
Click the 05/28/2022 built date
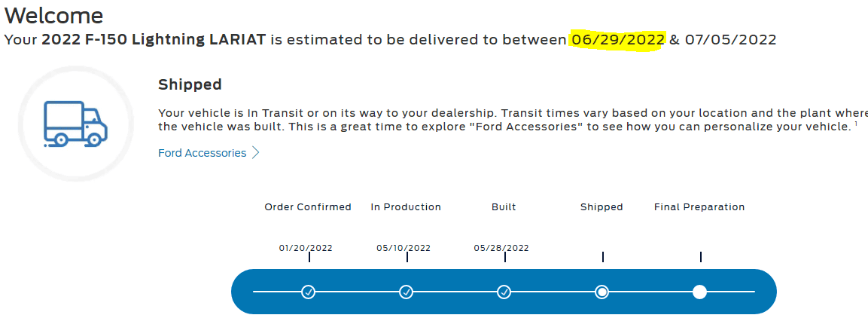(501, 248)
